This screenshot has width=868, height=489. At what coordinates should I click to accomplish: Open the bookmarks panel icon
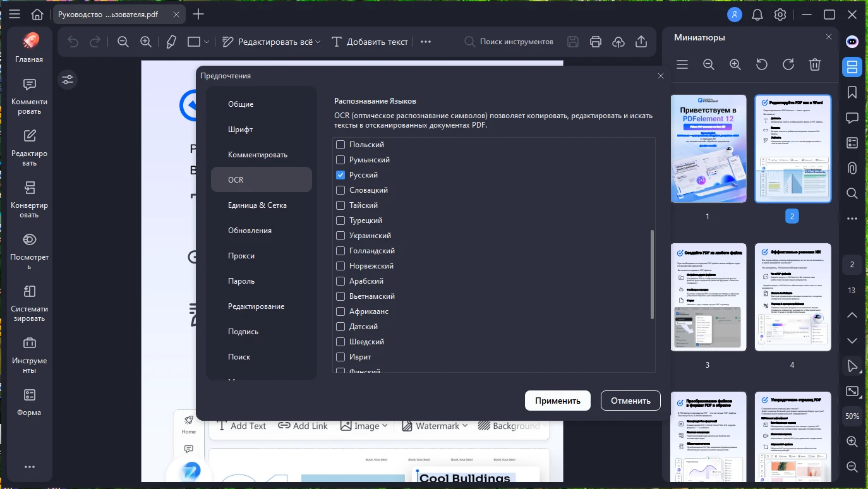(x=852, y=93)
